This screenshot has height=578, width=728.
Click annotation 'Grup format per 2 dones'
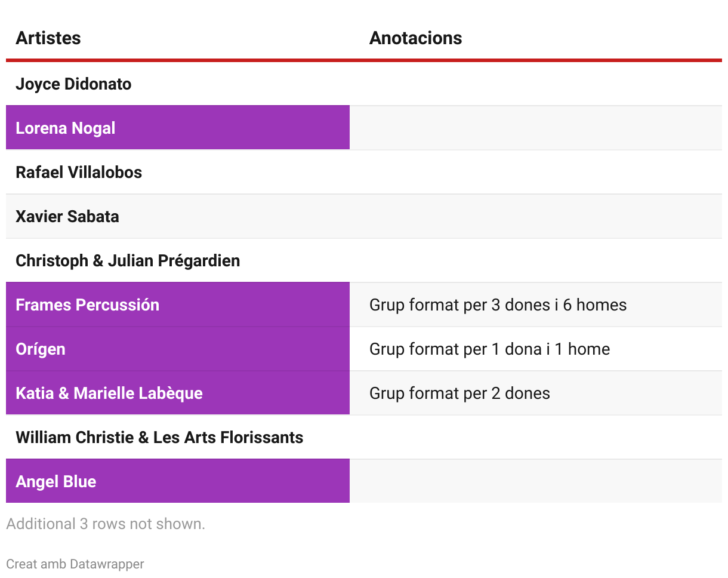tap(459, 393)
